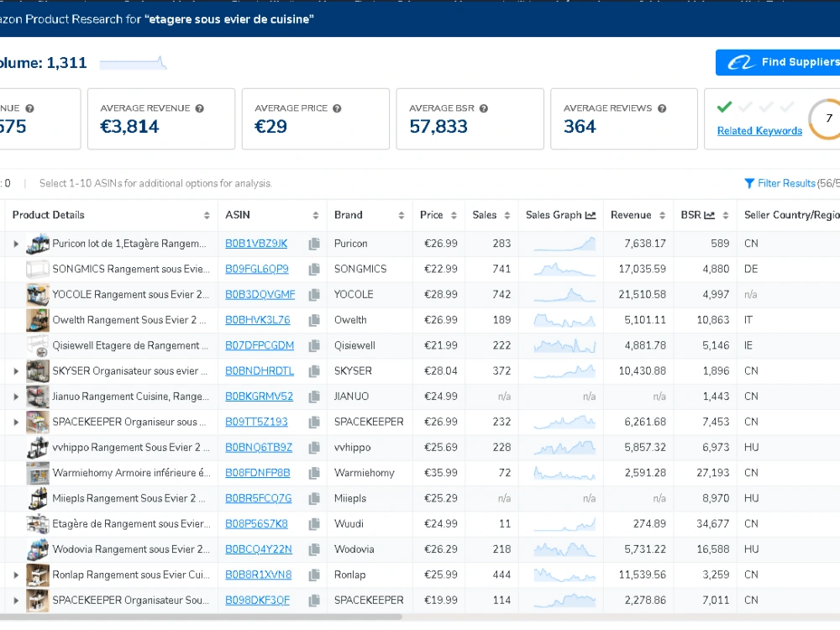Expand Puricon product row variations
Screen dimensions: 840x630
[16, 244]
